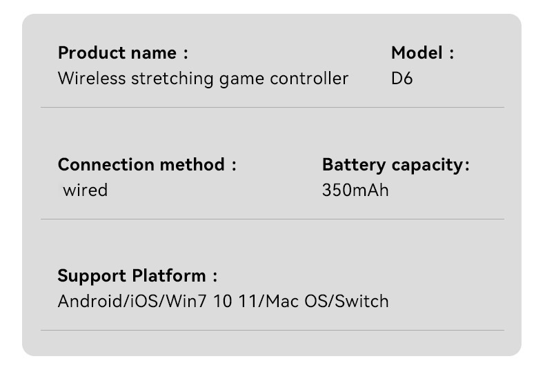Click the 'Product name :' label
The height and width of the screenshot is (392, 545).
click(123, 53)
